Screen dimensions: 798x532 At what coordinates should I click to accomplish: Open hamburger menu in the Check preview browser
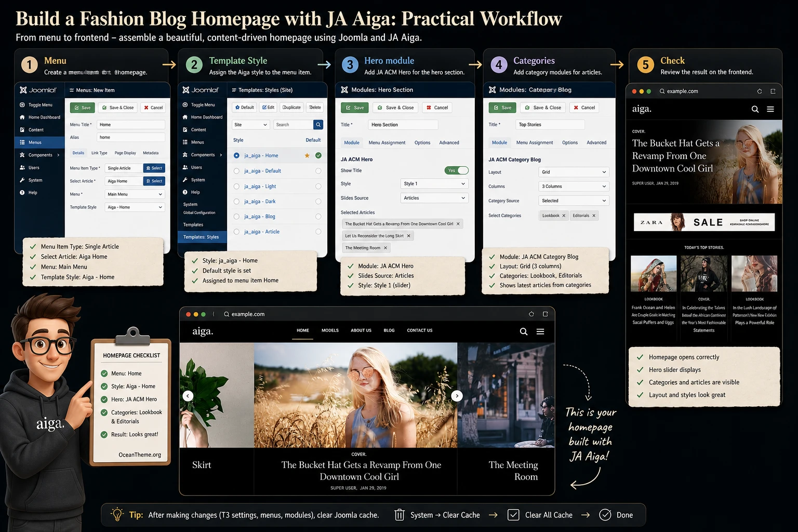click(x=770, y=109)
